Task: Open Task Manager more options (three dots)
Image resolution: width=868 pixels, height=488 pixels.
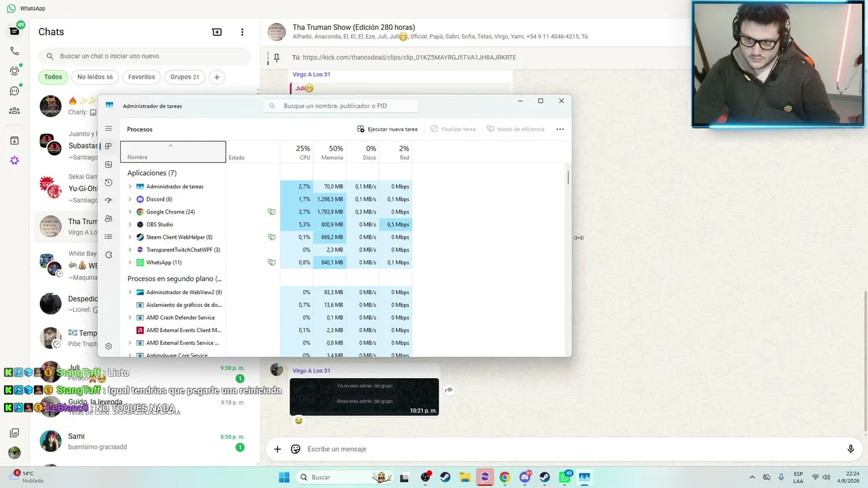Action: 560,129
